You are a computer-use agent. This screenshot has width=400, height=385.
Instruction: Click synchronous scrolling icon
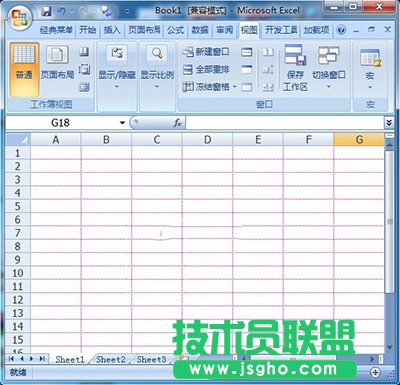[x=268, y=69]
